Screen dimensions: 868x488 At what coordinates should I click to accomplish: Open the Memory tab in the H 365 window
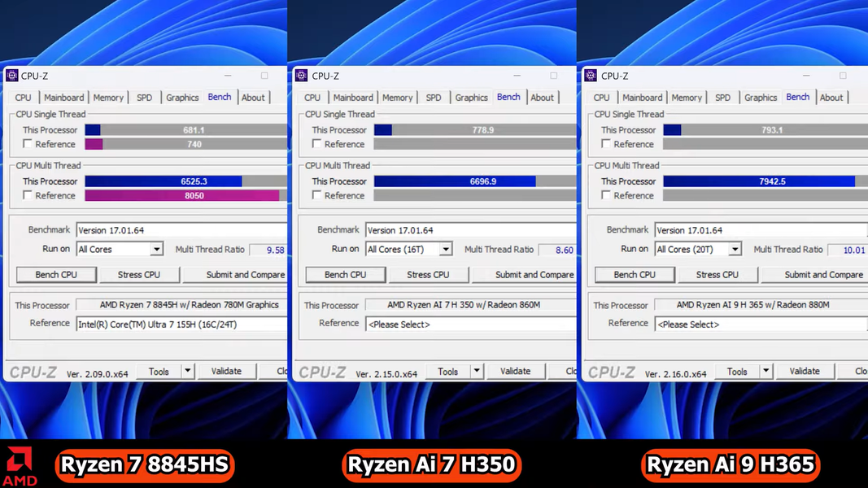click(x=687, y=98)
